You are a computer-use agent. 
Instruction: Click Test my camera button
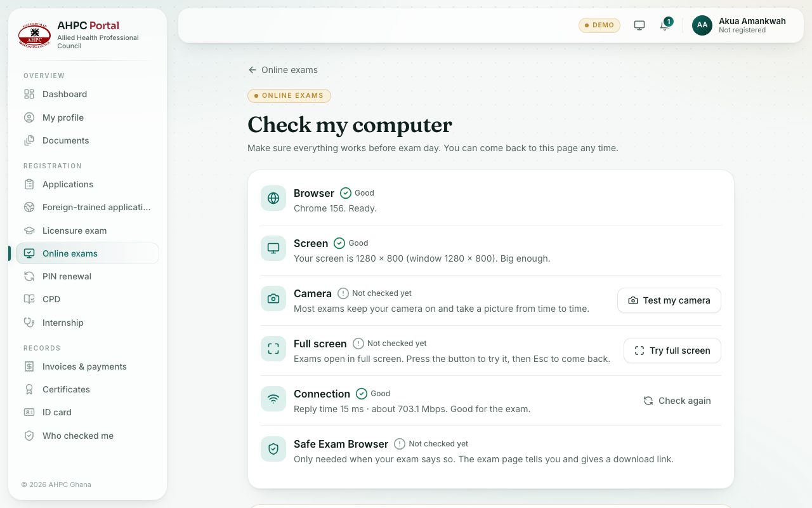coord(669,300)
